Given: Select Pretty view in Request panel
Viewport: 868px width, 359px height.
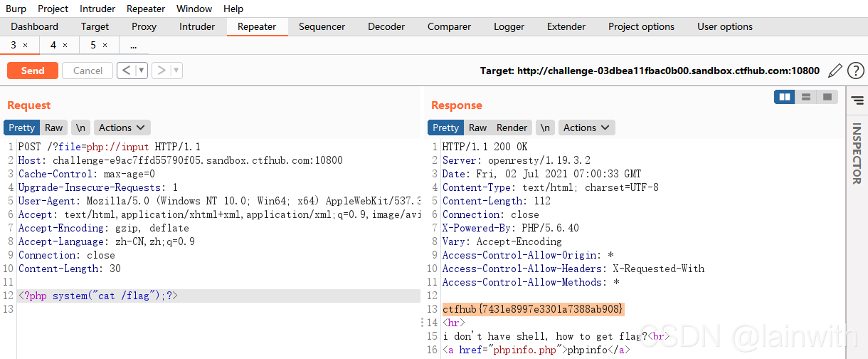Looking at the screenshot, I should click(x=21, y=128).
